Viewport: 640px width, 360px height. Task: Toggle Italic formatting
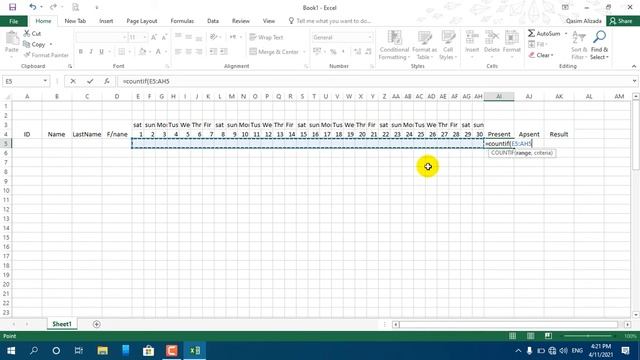pyautogui.click(x=91, y=52)
